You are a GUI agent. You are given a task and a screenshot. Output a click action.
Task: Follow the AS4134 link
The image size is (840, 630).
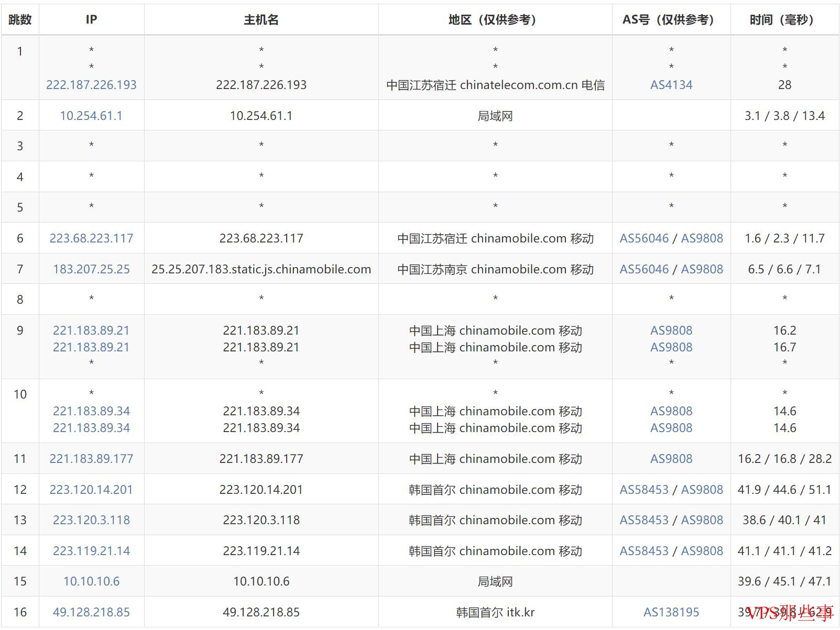671,85
